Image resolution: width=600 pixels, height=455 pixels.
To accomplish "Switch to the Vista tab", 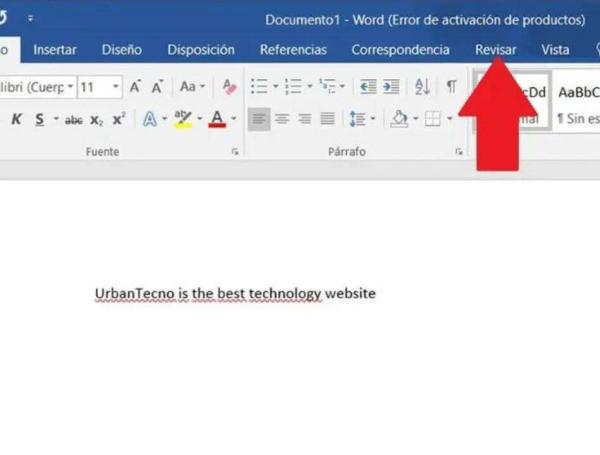I will click(555, 50).
